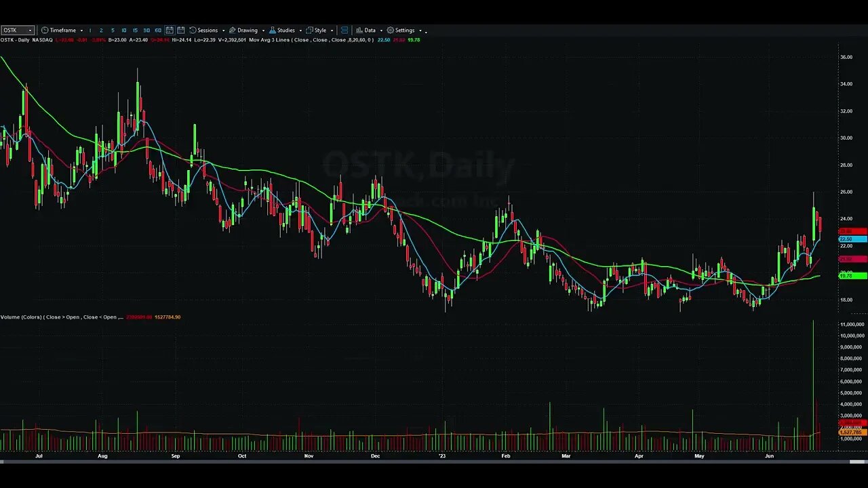Click the cyan 22.50 moving average price tag
The height and width of the screenshot is (488, 868).
click(853, 239)
